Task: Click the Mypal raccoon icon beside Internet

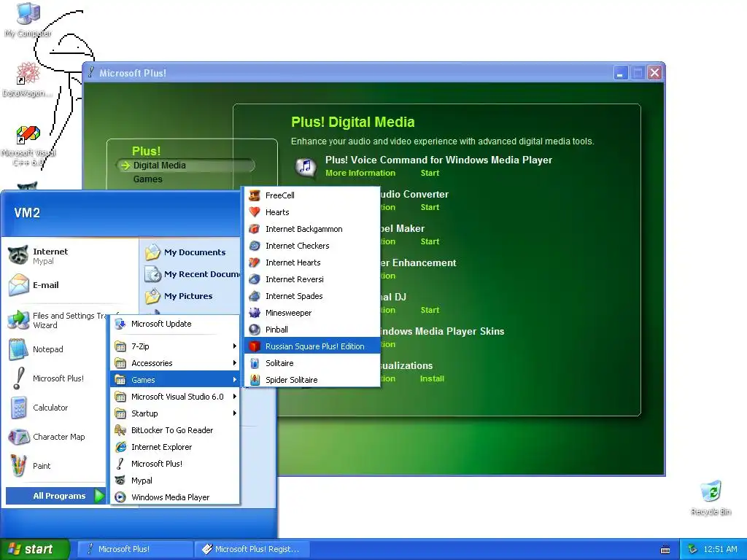Action: click(18, 256)
